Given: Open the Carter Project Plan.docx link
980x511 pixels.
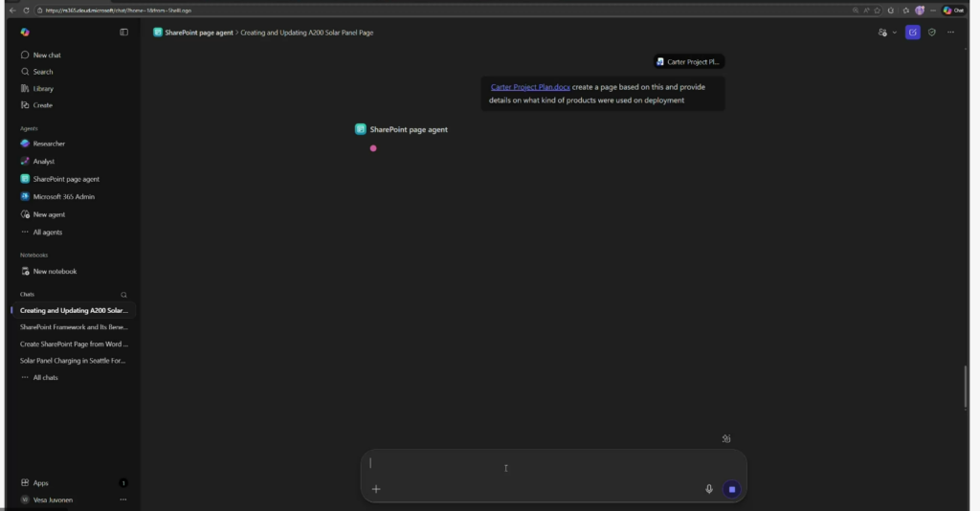Looking at the screenshot, I should 530,87.
